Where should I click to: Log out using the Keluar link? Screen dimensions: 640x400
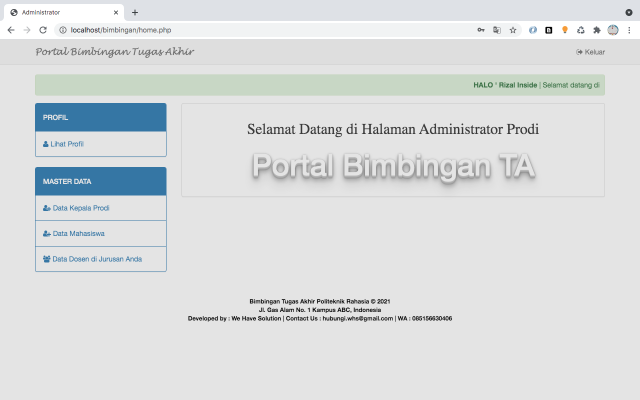[x=591, y=52]
